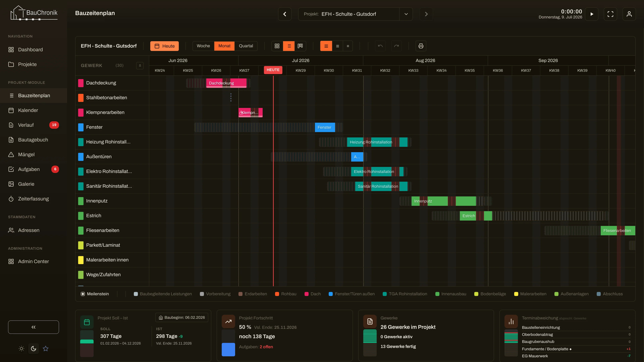The height and width of the screenshot is (362, 644).
Task: Click the print icon in toolbar
Action: [x=421, y=46]
